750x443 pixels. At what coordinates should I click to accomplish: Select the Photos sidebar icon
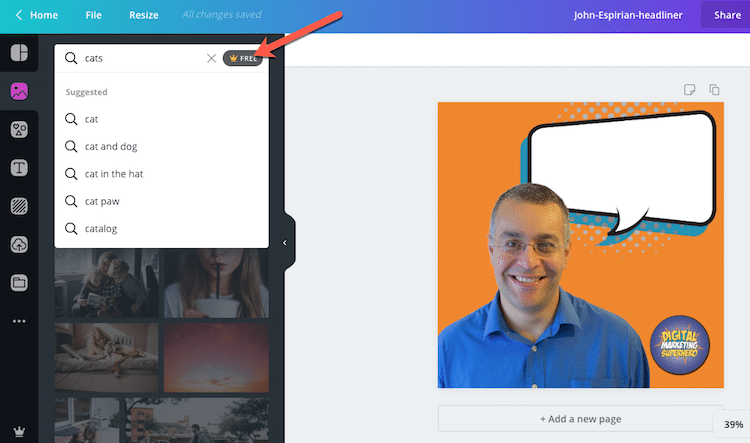pos(19,91)
